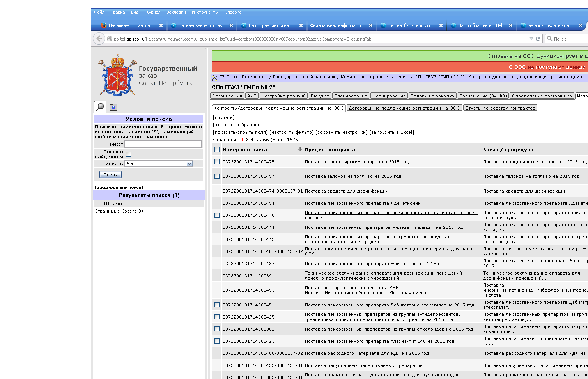Open the Журнал menu
Viewport: 588px width, 379px height.
(152, 12)
